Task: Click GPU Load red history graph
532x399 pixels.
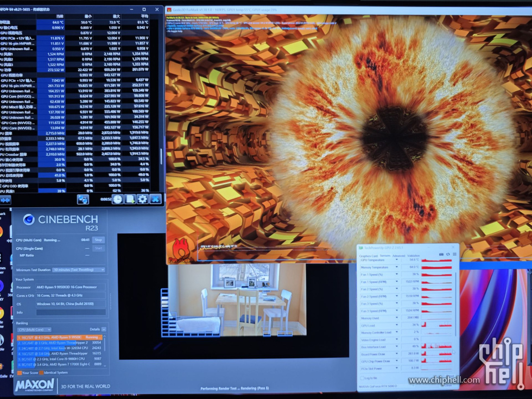Action: pos(436,325)
